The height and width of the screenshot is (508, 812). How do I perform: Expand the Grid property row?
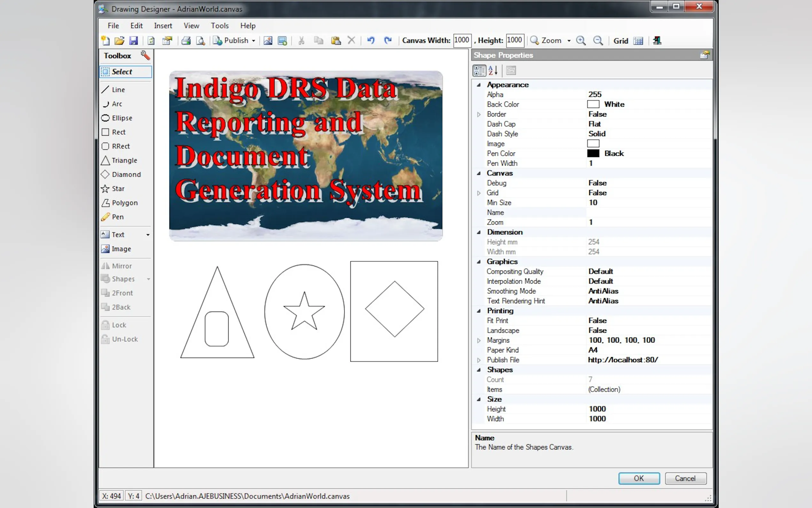[479, 193]
